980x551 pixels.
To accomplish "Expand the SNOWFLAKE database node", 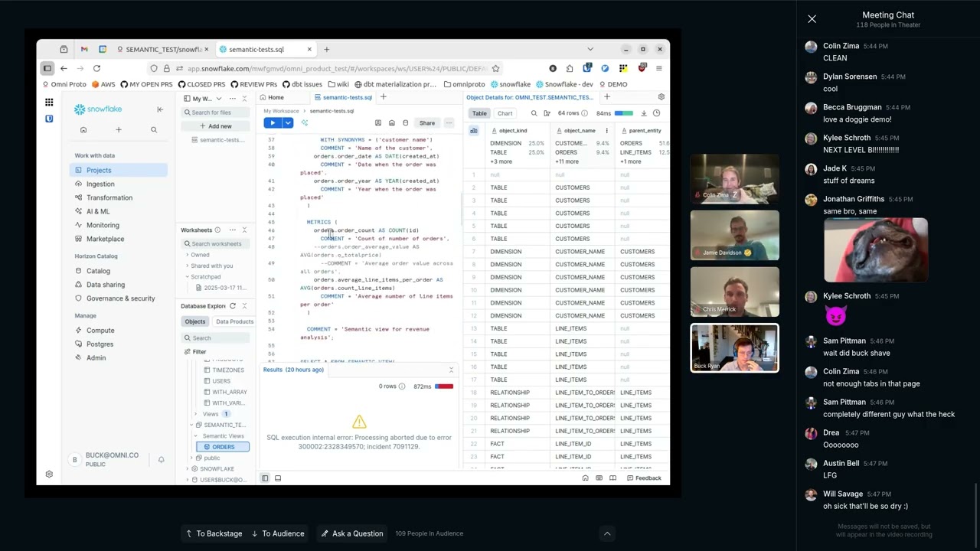I will [188, 469].
